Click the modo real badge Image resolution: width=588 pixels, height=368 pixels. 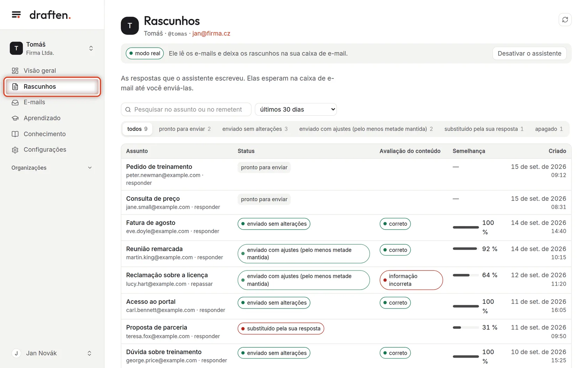[x=145, y=53]
